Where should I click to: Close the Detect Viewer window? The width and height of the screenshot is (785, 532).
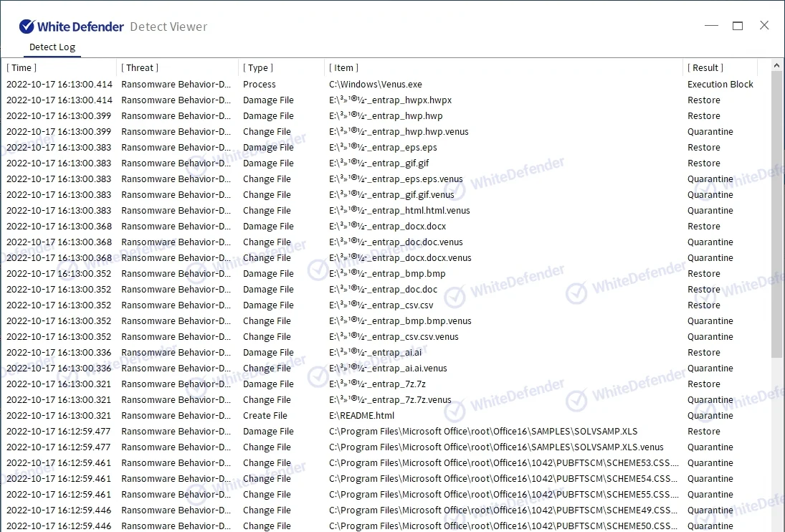(764, 26)
